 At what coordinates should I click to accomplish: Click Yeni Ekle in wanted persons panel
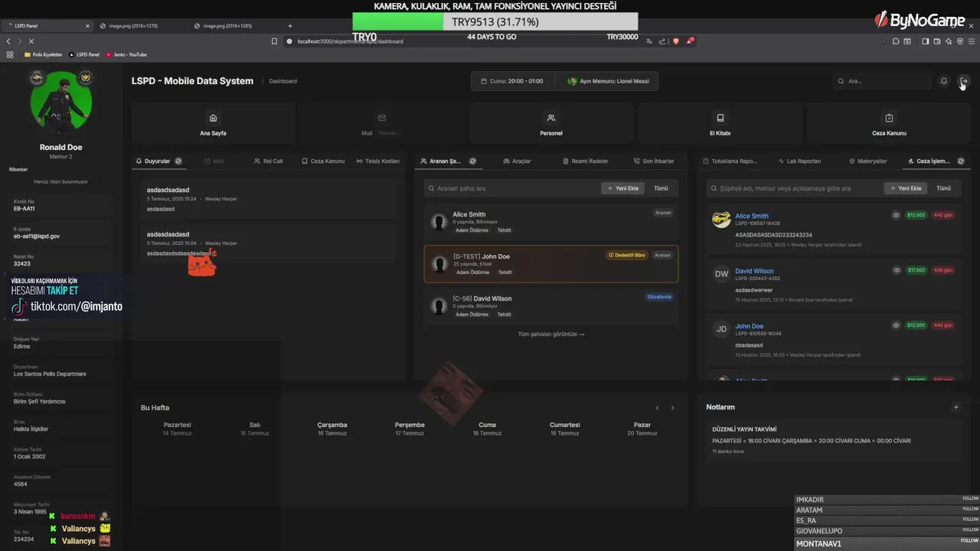(x=622, y=188)
